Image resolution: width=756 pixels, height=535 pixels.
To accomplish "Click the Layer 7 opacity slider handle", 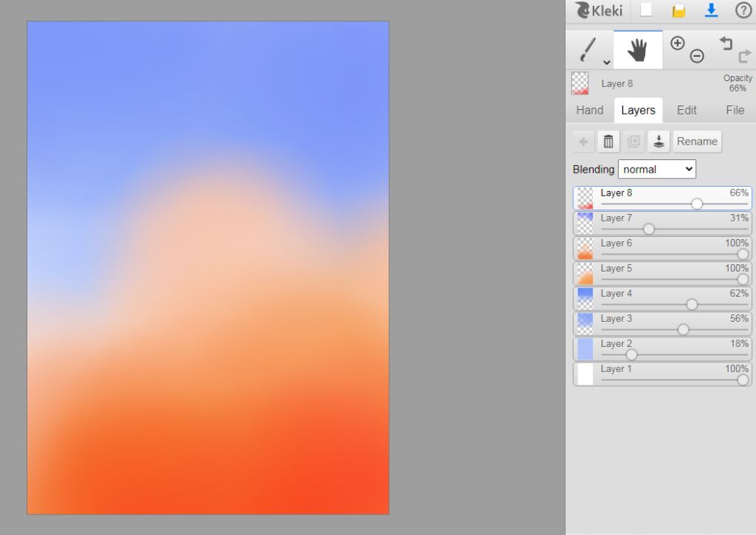I will [649, 229].
